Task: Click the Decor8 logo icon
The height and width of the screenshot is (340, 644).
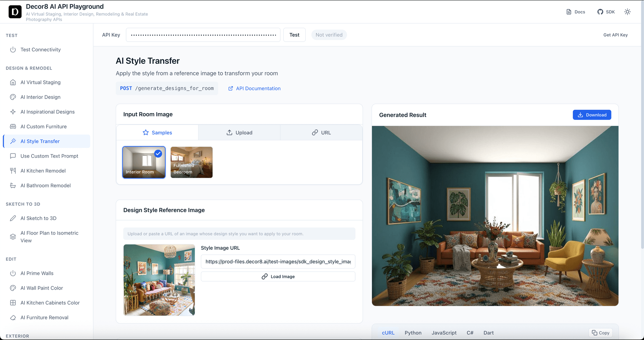Action: pos(15,12)
